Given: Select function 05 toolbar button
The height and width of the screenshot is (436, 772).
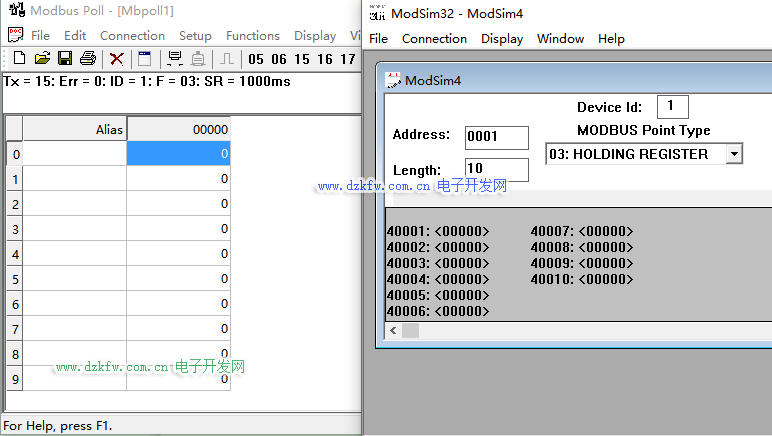Looking at the screenshot, I should pyautogui.click(x=256, y=59).
